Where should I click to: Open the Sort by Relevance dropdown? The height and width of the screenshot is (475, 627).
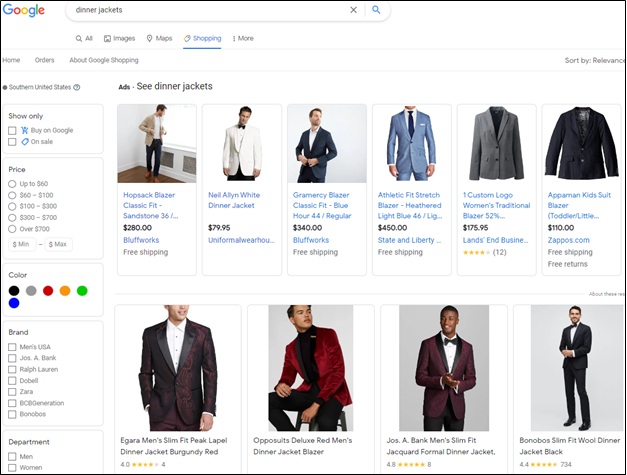pos(595,60)
